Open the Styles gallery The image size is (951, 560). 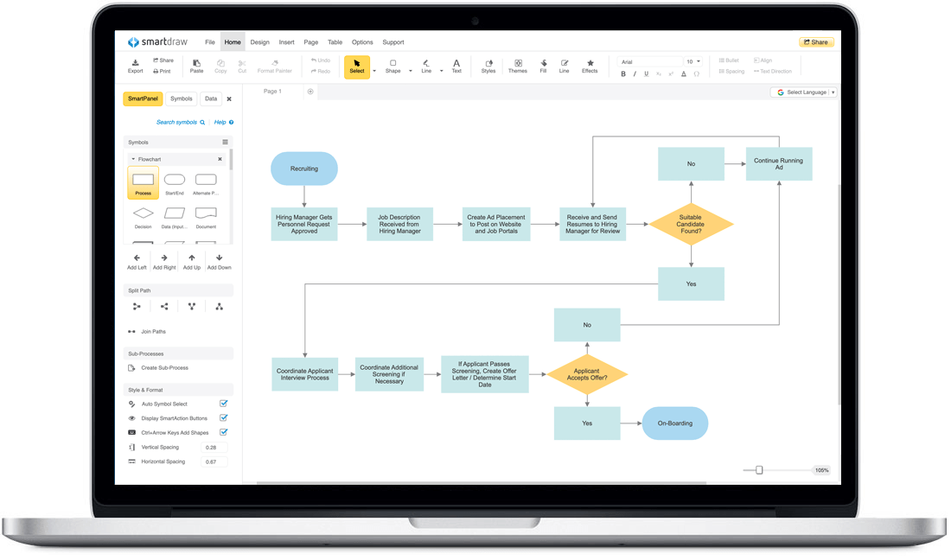pyautogui.click(x=488, y=66)
